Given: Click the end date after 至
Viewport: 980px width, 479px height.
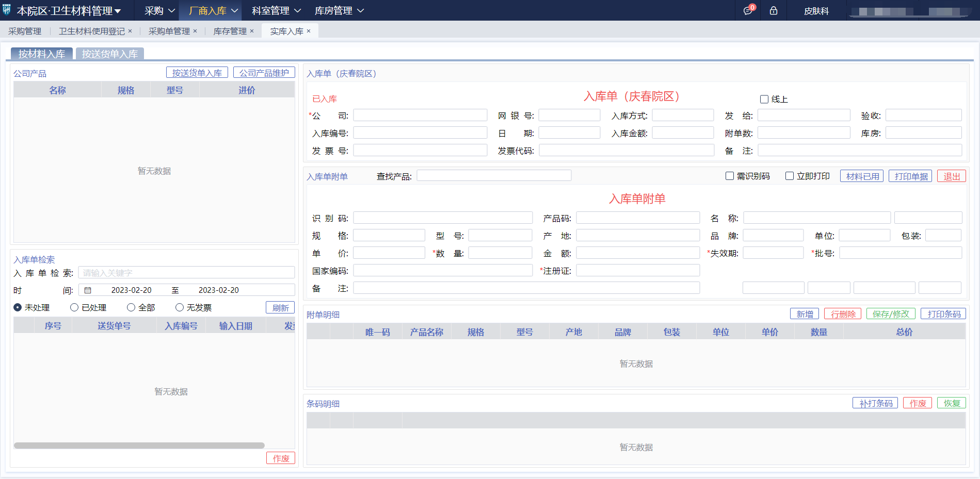Looking at the screenshot, I should (218, 290).
